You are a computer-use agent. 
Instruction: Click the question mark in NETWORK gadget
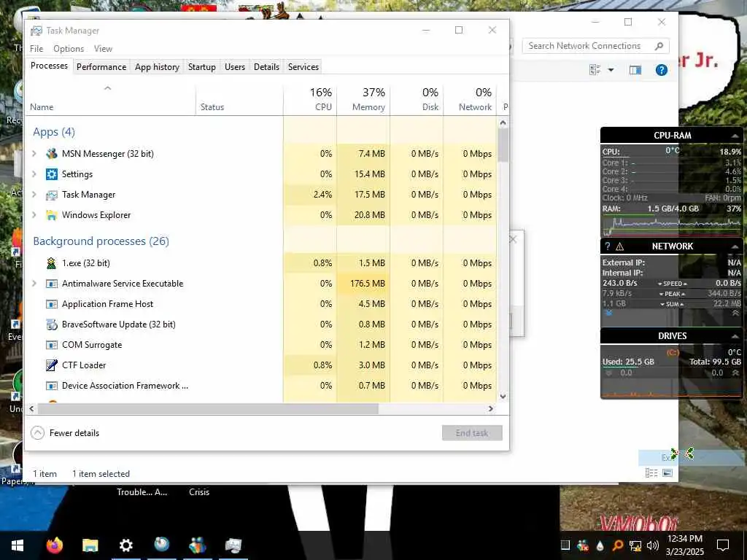coord(608,246)
